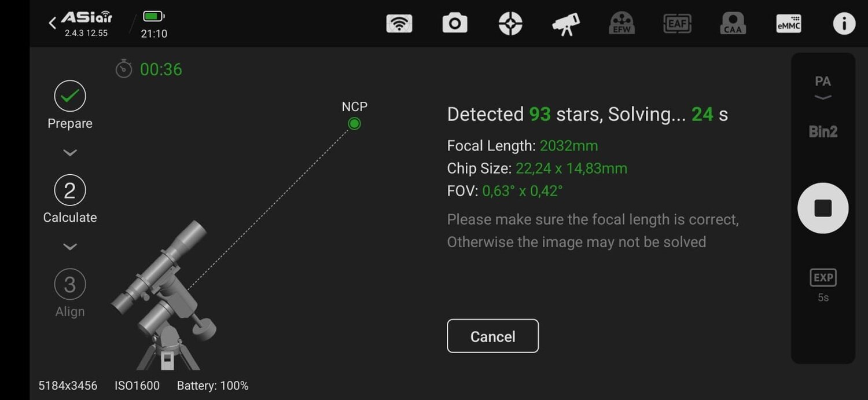Open the CAA rotator icon
The image size is (868, 400).
pos(733,24)
